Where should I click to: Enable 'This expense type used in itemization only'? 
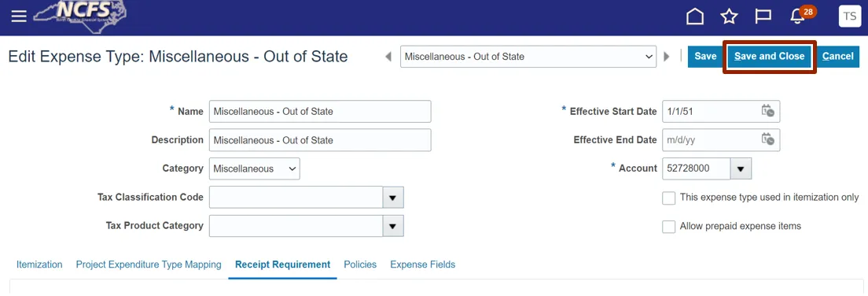pos(669,198)
